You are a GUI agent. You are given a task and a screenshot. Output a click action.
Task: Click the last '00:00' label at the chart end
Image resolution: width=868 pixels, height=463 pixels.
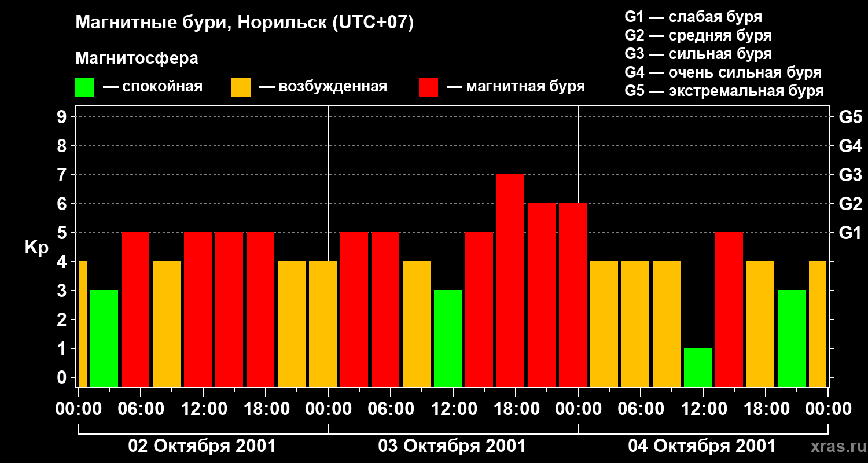click(x=828, y=409)
